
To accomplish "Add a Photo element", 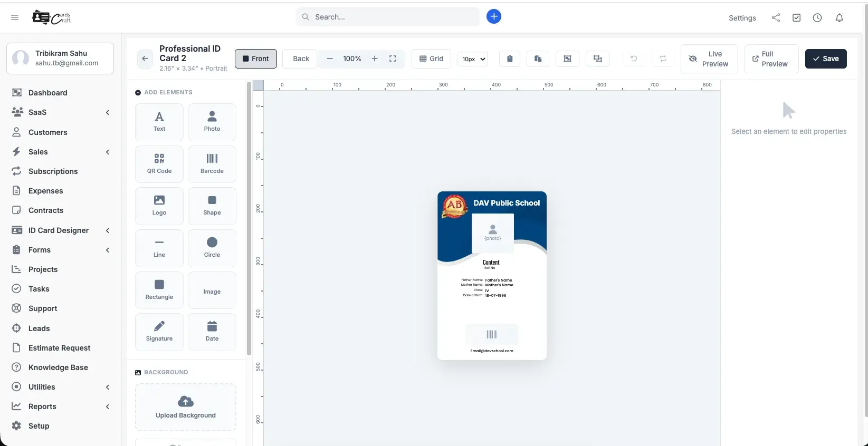I will click(212, 122).
